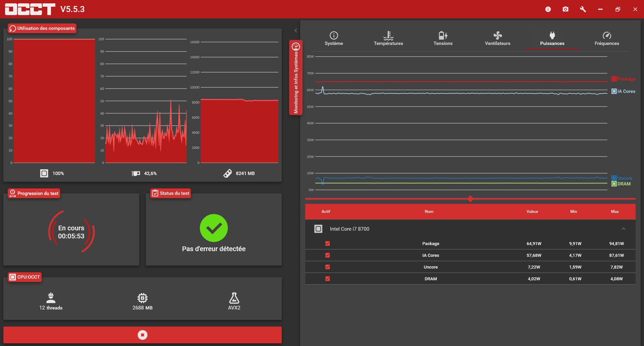The image size is (644, 346).
Task: Open the Ventilateurs tab
Action: pos(497,39)
